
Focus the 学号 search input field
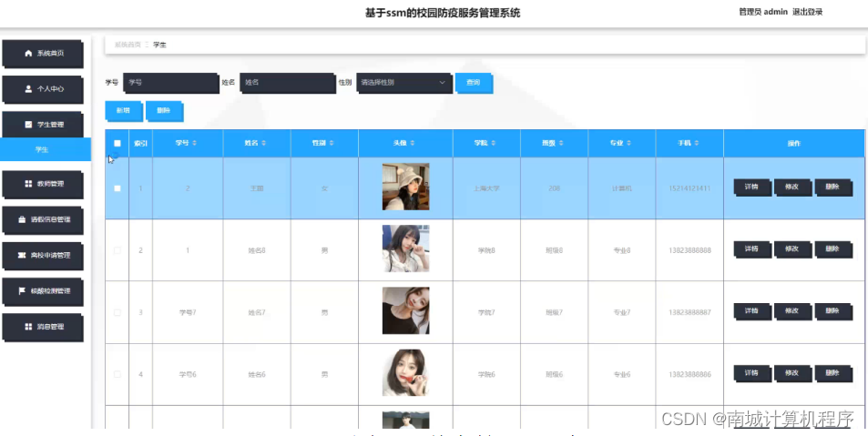pos(170,83)
